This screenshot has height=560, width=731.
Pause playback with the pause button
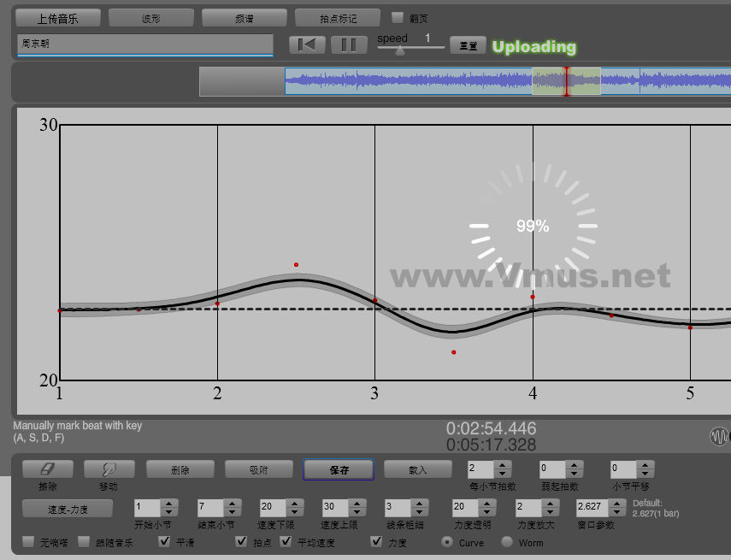tap(349, 45)
